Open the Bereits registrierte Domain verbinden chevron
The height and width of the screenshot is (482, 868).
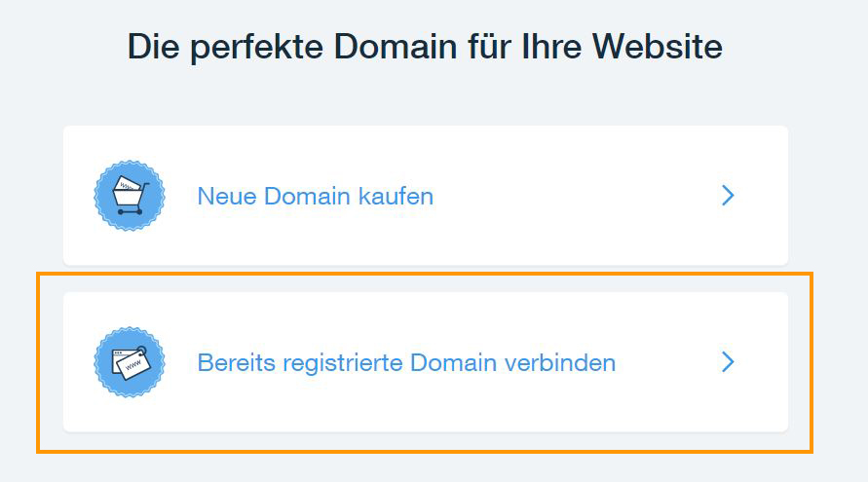coord(728,362)
